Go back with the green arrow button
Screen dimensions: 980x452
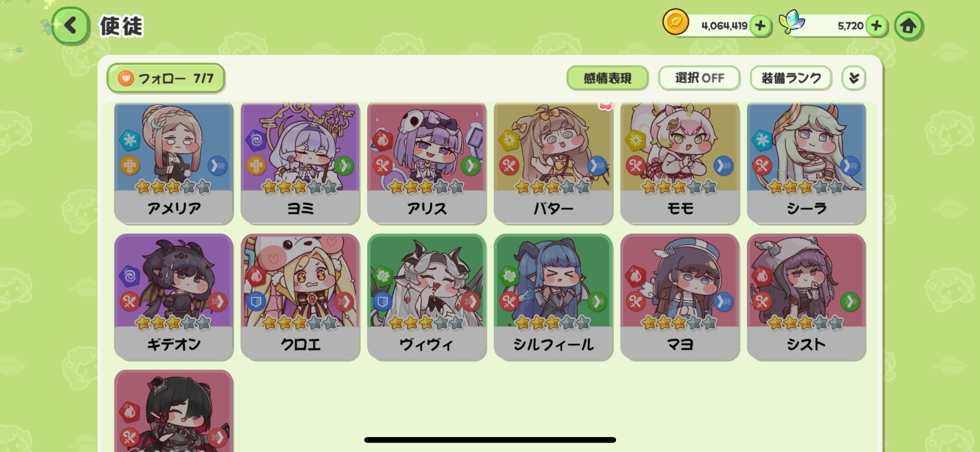[x=71, y=26]
